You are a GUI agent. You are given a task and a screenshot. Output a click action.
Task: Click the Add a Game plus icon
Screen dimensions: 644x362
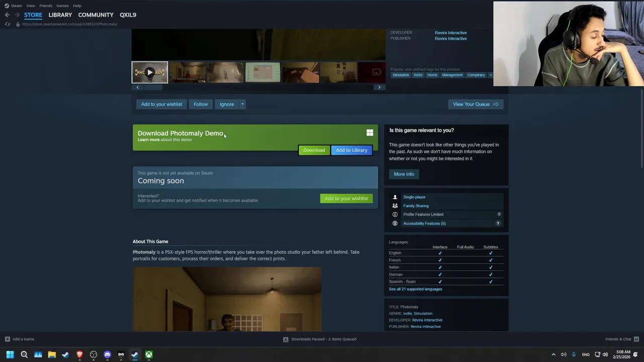(x=7, y=339)
